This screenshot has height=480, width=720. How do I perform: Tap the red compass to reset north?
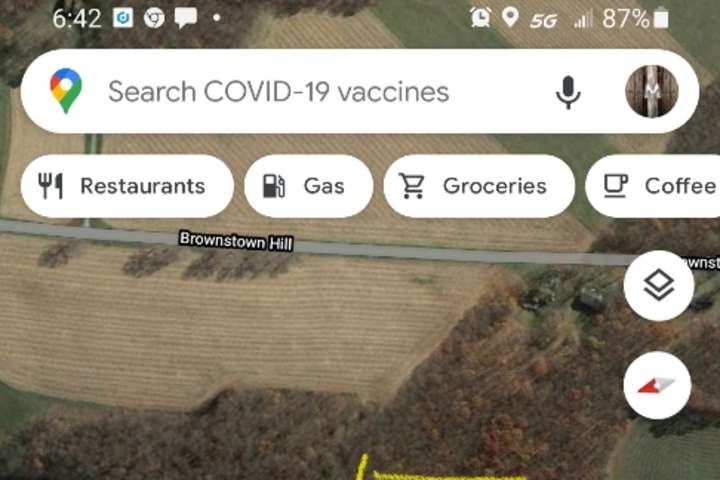(x=658, y=385)
